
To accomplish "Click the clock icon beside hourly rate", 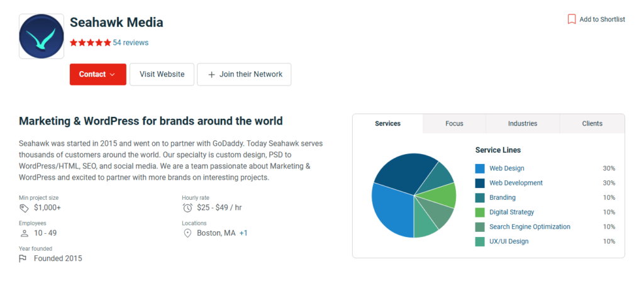I will [187, 207].
